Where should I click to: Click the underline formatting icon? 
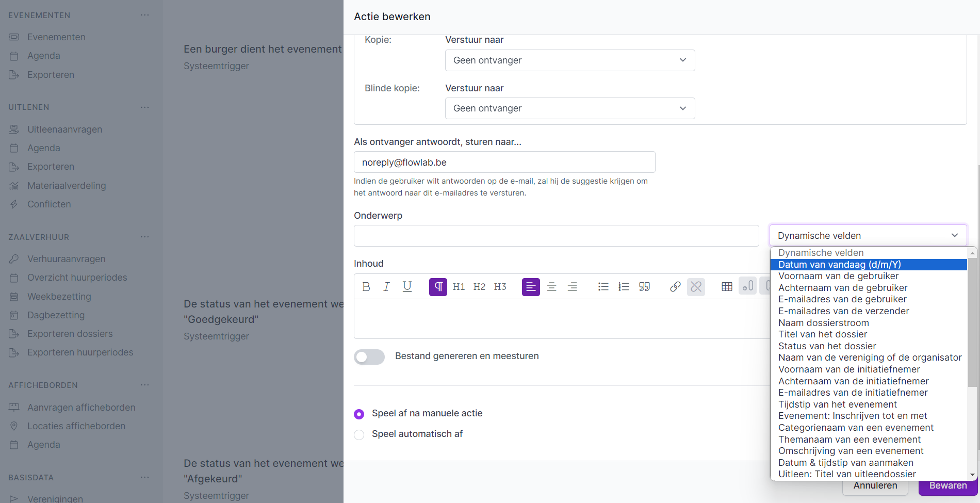point(407,287)
